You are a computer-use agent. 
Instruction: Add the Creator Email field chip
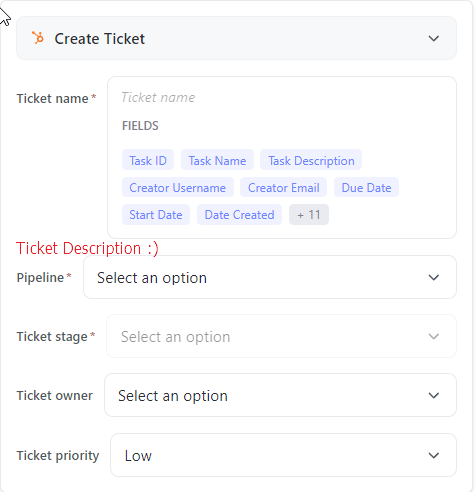coord(284,187)
